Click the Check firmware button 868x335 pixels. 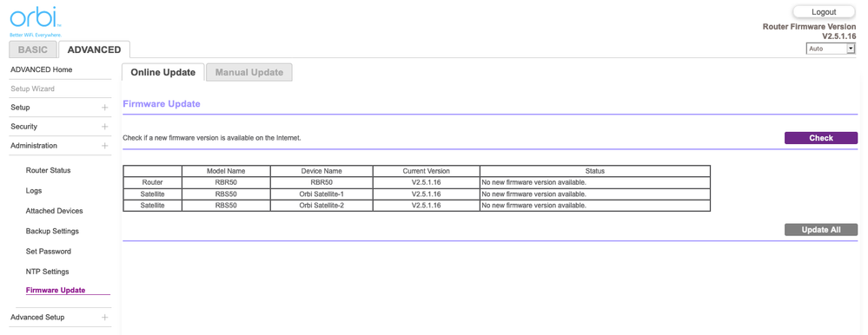point(821,138)
